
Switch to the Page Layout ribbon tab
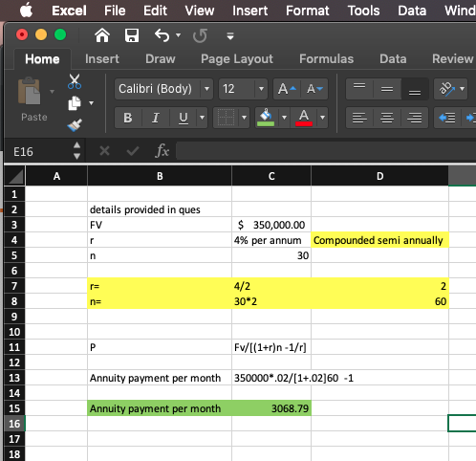[x=237, y=59]
